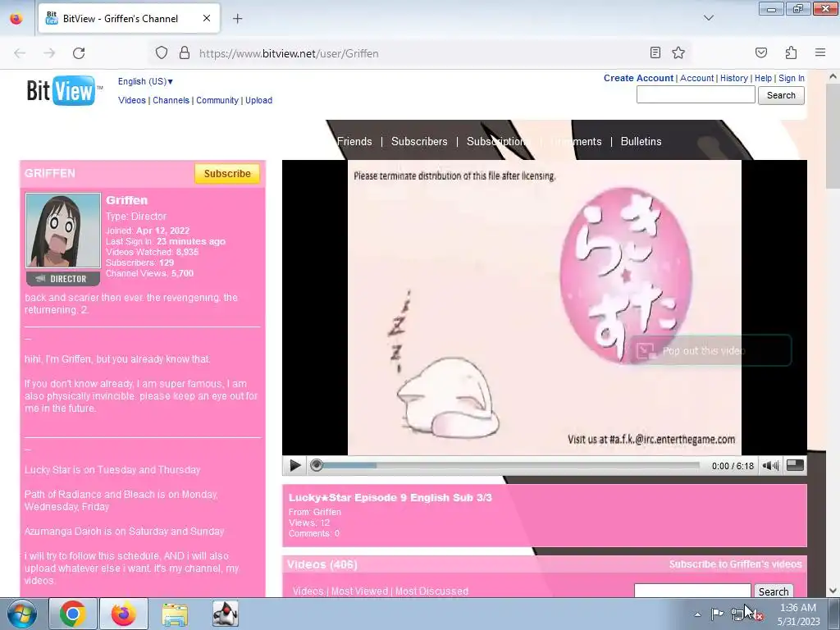Click Subscribe to Griffen's videos
This screenshot has width=840, height=630.
[x=735, y=564]
